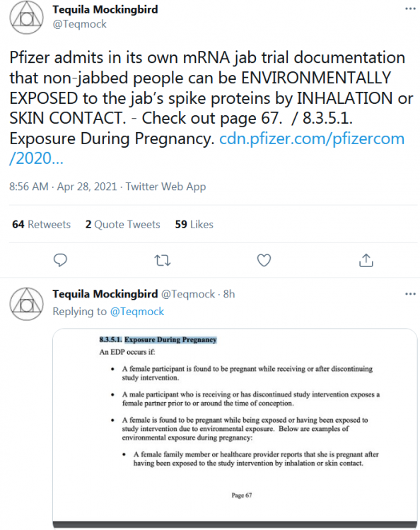Like the tweet with the heart icon
This screenshot has width=420, height=530.
[264, 260]
